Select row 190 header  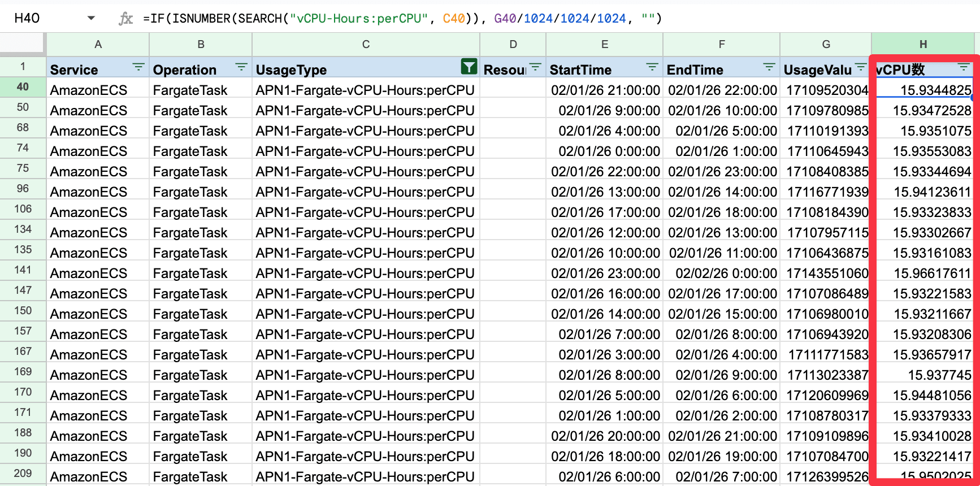[23, 453]
